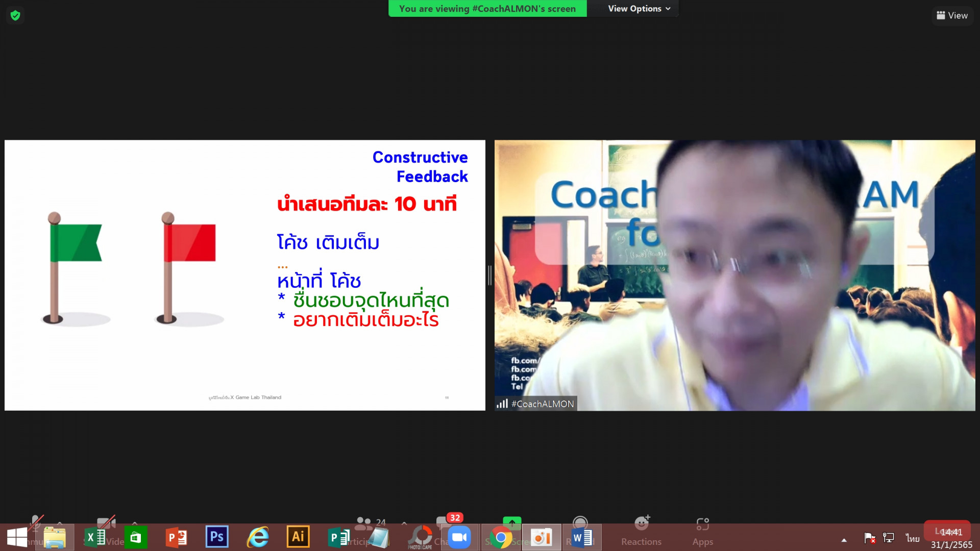Screen dimensions: 980x551
Task: Switch to Word from the taskbar
Action: coord(582,537)
